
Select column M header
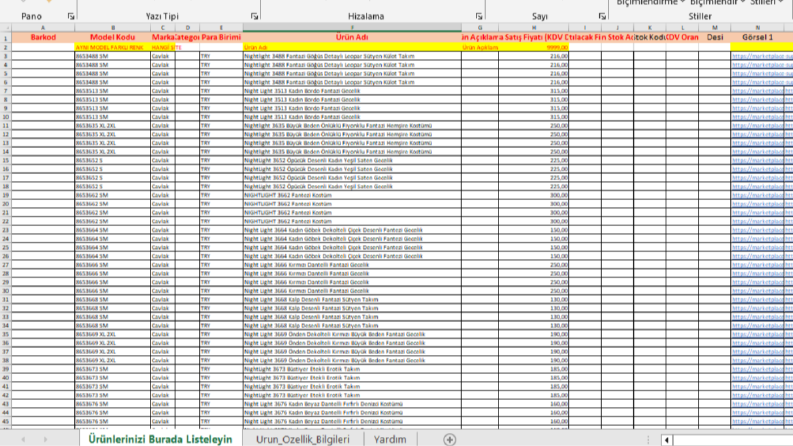coord(715,28)
